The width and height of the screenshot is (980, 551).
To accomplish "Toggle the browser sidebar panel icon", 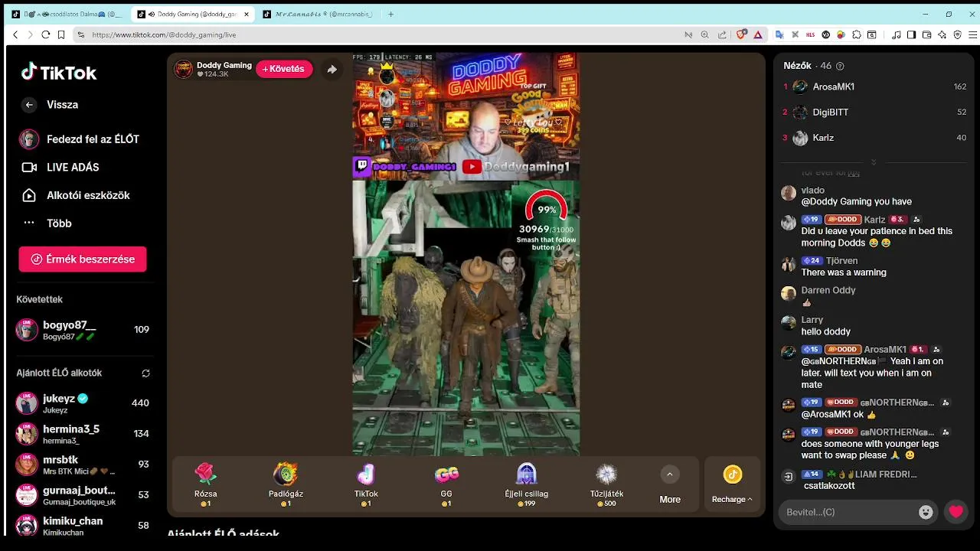I will pyautogui.click(x=911, y=34).
